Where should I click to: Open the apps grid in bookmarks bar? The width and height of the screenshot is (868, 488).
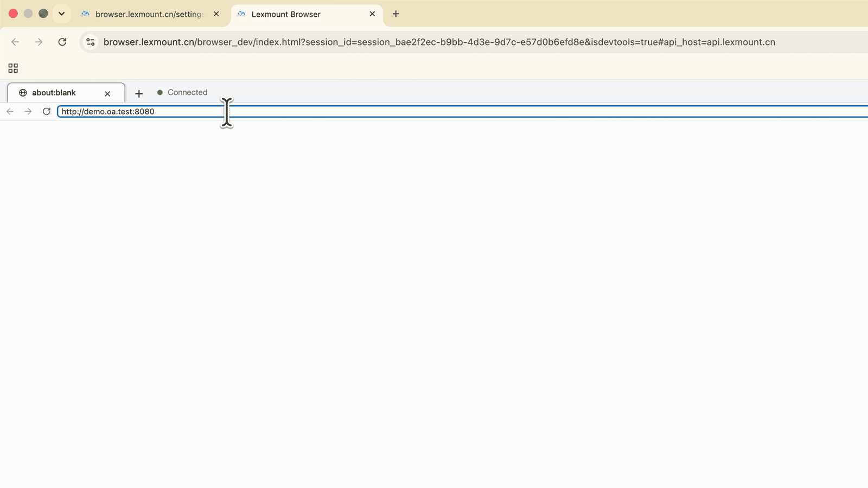[x=13, y=68]
